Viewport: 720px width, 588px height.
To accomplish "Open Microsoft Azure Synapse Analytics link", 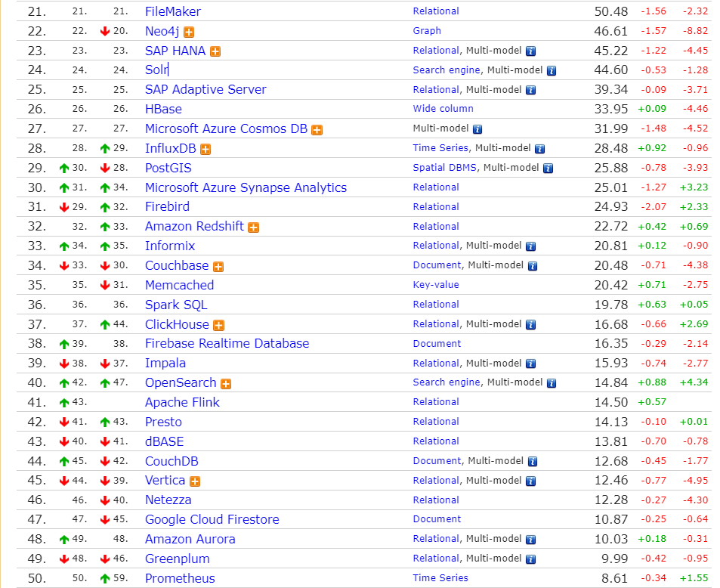I will pos(246,188).
